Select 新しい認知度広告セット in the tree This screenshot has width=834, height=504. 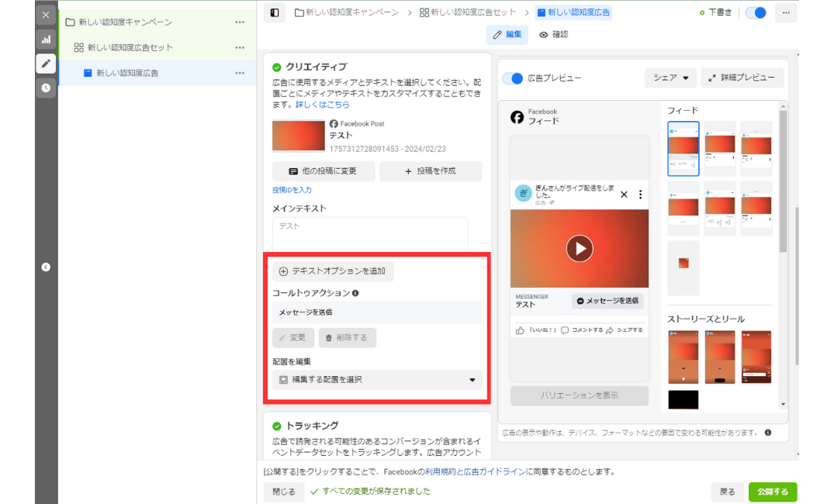coord(130,47)
